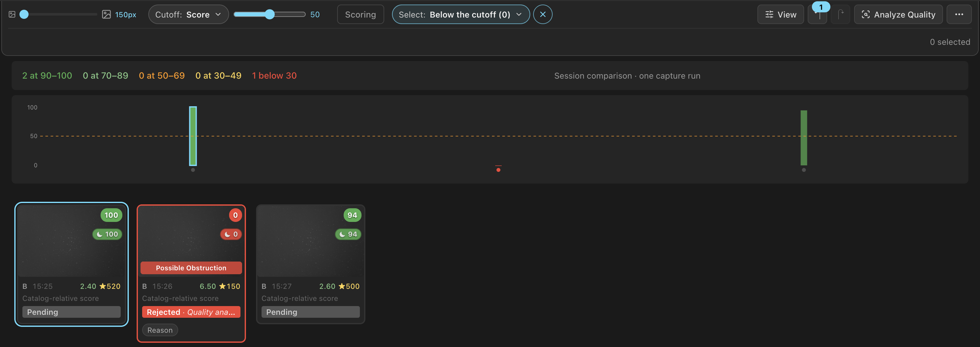Click the Scoring button
This screenshot has width=980, height=347.
pyautogui.click(x=360, y=15)
